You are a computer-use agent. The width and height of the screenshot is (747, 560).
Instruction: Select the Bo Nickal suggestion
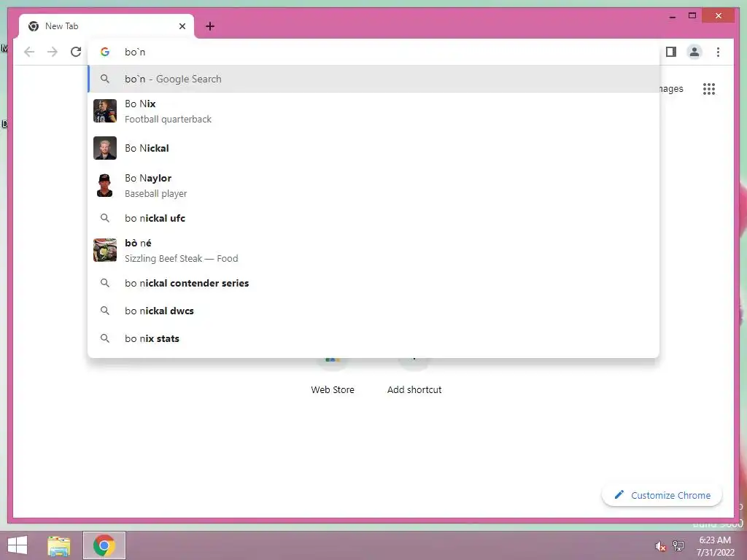[x=373, y=148]
